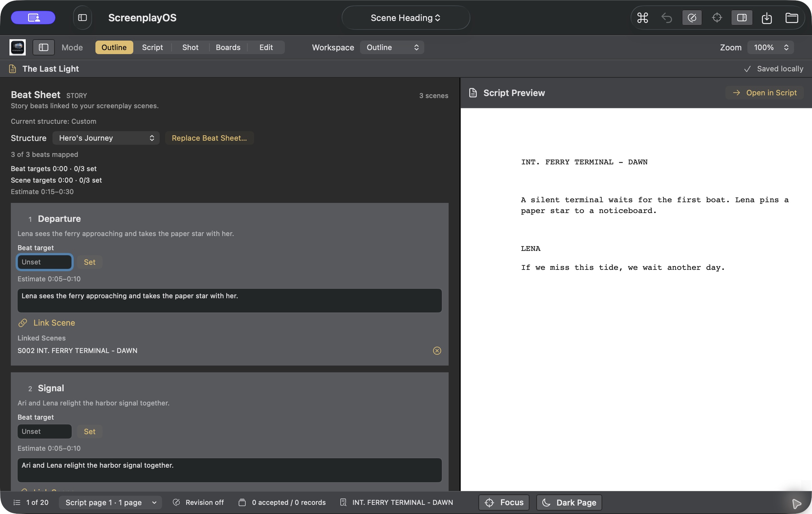Remove linked scene S002 with the x icon
Viewport: 812px width, 514px height.
tap(437, 351)
